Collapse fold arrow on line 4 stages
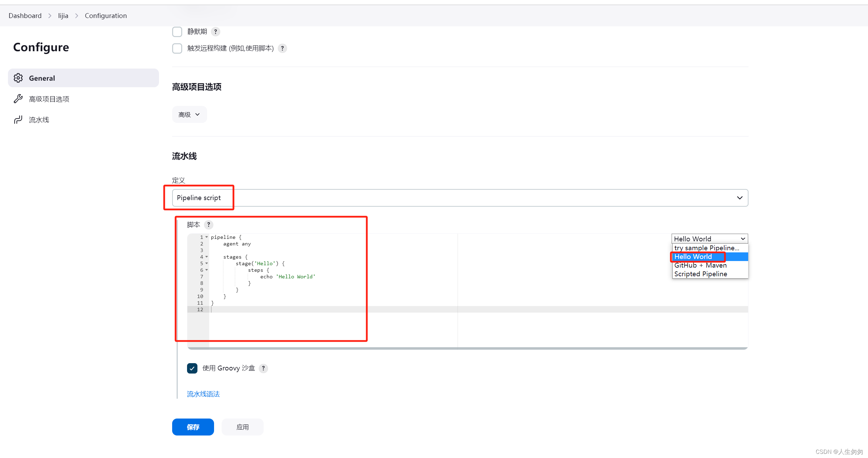868x458 pixels. (207, 257)
